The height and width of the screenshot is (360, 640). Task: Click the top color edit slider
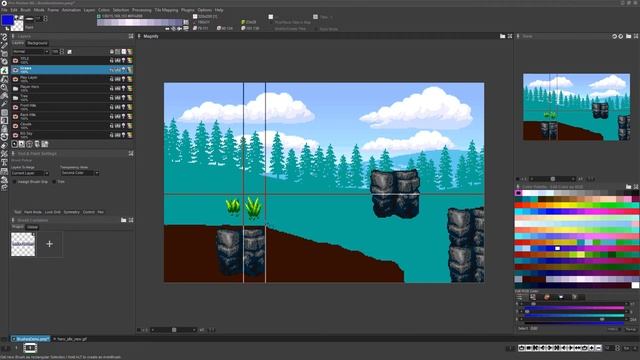[x=575, y=304]
